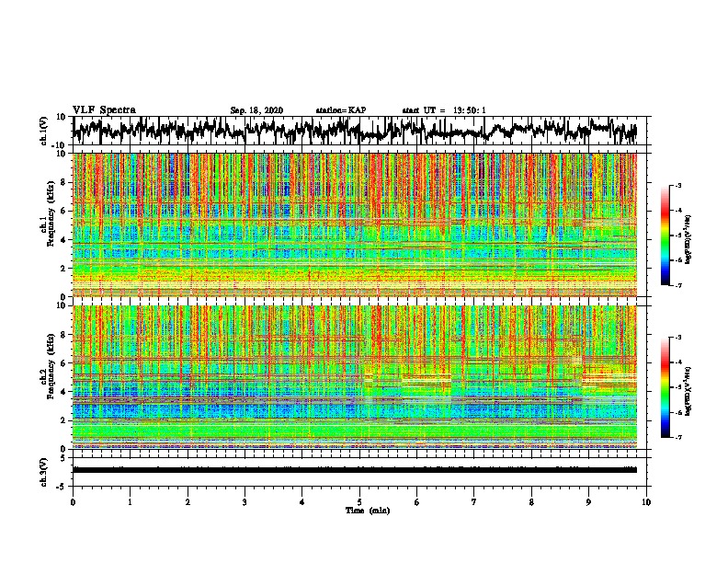
Task: Click the "-3" label on ch.1 color scale
Action: 678,186
